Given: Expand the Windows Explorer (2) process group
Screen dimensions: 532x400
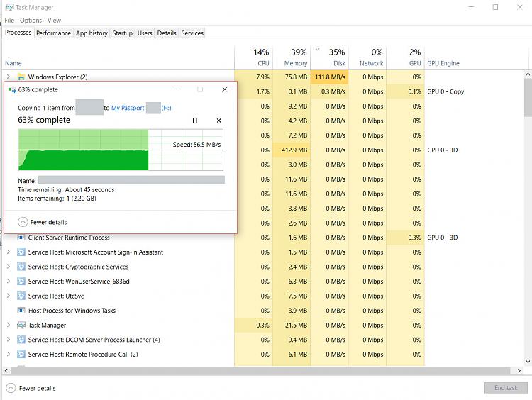Looking at the screenshot, I should tap(9, 77).
